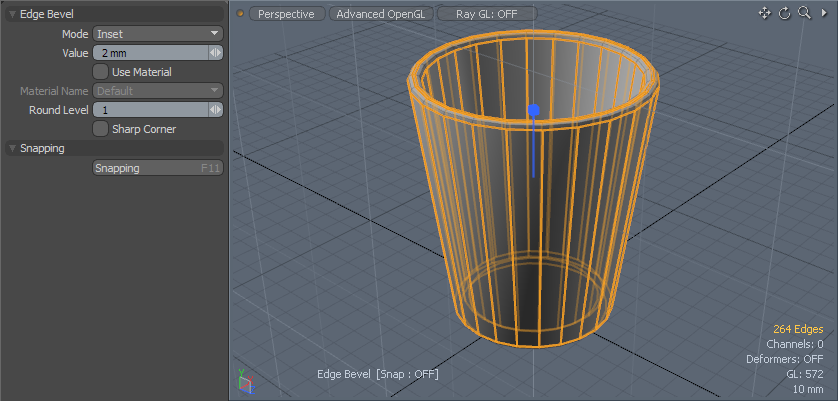This screenshot has width=838, height=401.
Task: Open the Advanced OpenGL shading menu
Action: coord(382,14)
